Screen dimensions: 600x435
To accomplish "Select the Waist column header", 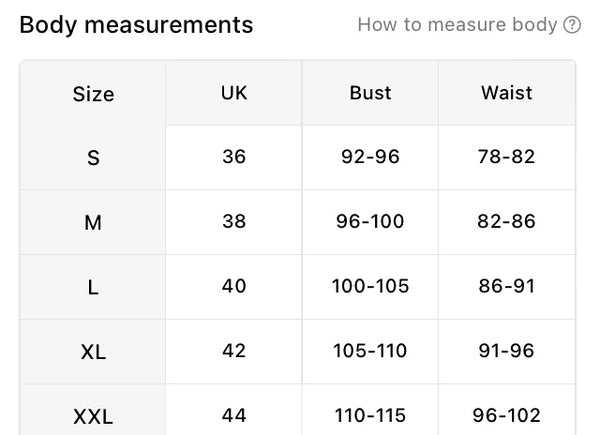I will click(507, 93).
